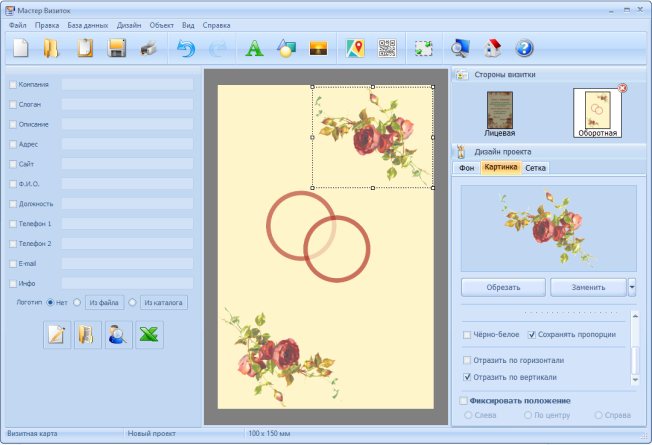Click the add map icon
The image size is (652, 445).
click(355, 47)
